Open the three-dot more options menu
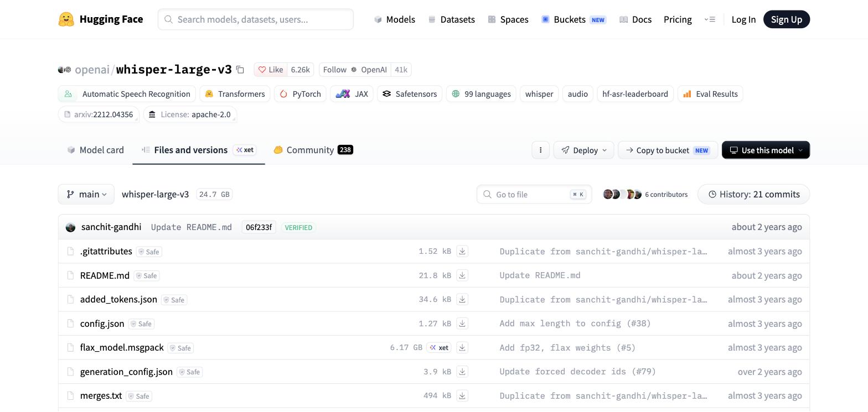 [x=541, y=150]
